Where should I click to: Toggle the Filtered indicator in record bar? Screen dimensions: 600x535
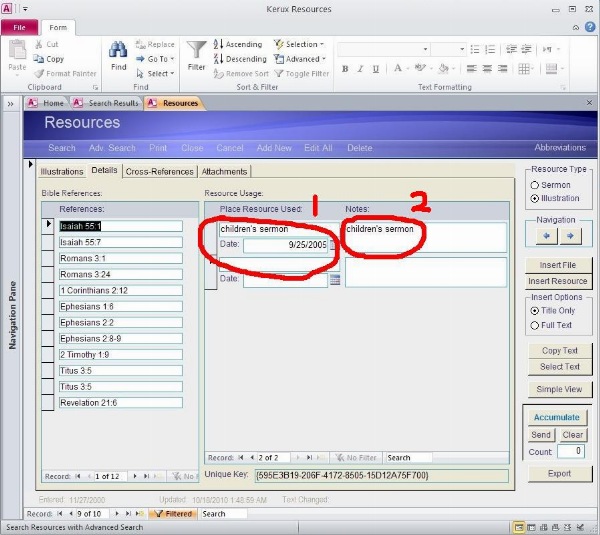click(x=171, y=514)
